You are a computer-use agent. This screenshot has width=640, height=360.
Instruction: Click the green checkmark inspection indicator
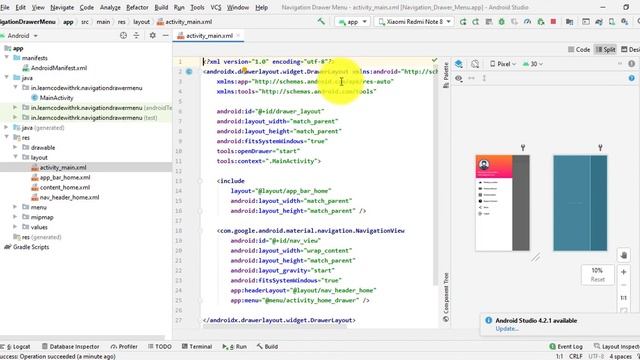[x=434, y=60]
